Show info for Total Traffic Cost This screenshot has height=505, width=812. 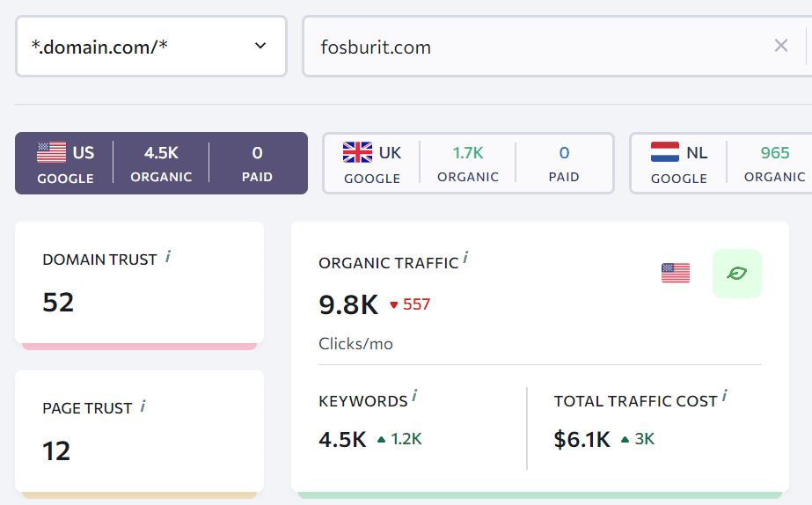725,396
